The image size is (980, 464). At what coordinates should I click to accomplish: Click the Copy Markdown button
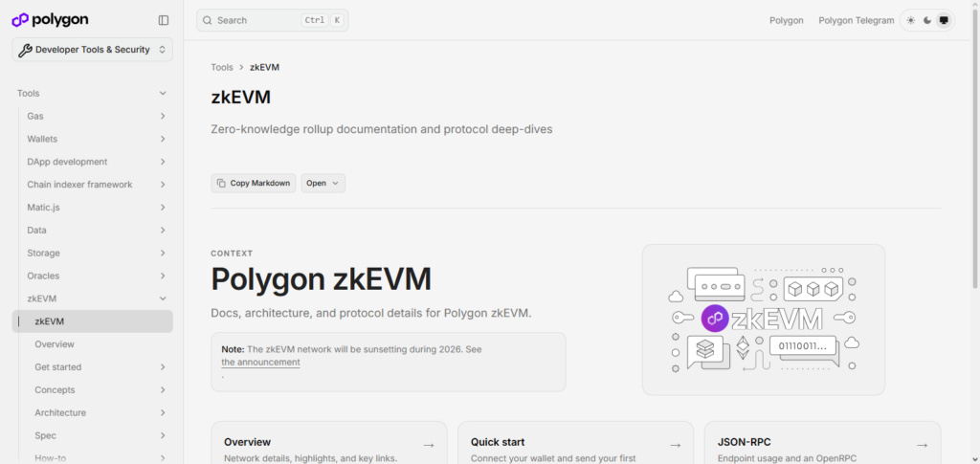pyautogui.click(x=254, y=183)
